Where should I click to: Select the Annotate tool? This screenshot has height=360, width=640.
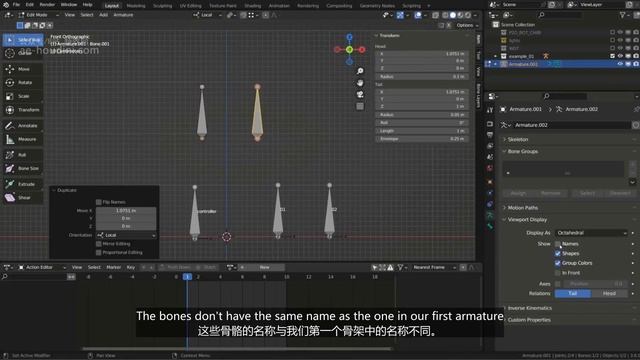click(x=23, y=126)
